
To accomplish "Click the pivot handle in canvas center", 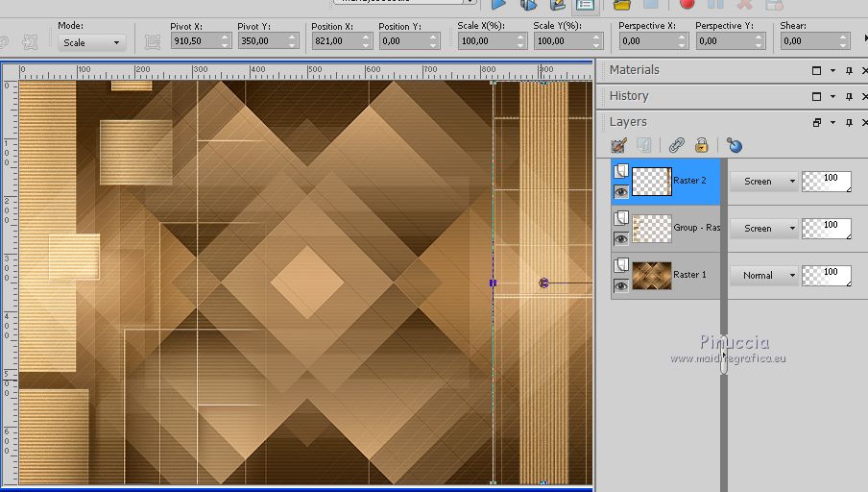I will click(543, 283).
